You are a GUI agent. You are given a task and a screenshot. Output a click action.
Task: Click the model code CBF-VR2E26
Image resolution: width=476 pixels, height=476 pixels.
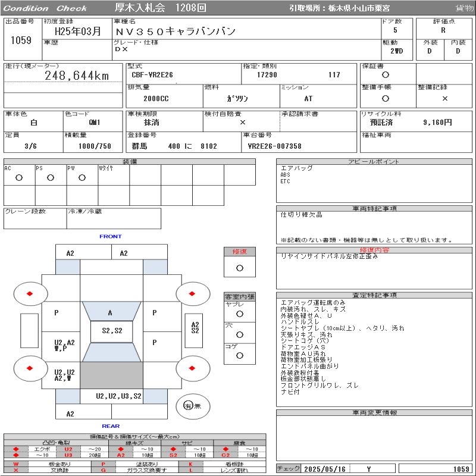click(x=152, y=75)
